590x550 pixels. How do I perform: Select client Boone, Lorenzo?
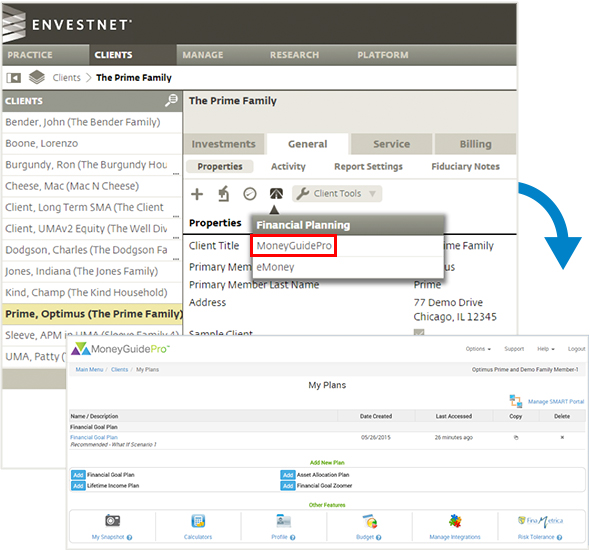[92, 144]
